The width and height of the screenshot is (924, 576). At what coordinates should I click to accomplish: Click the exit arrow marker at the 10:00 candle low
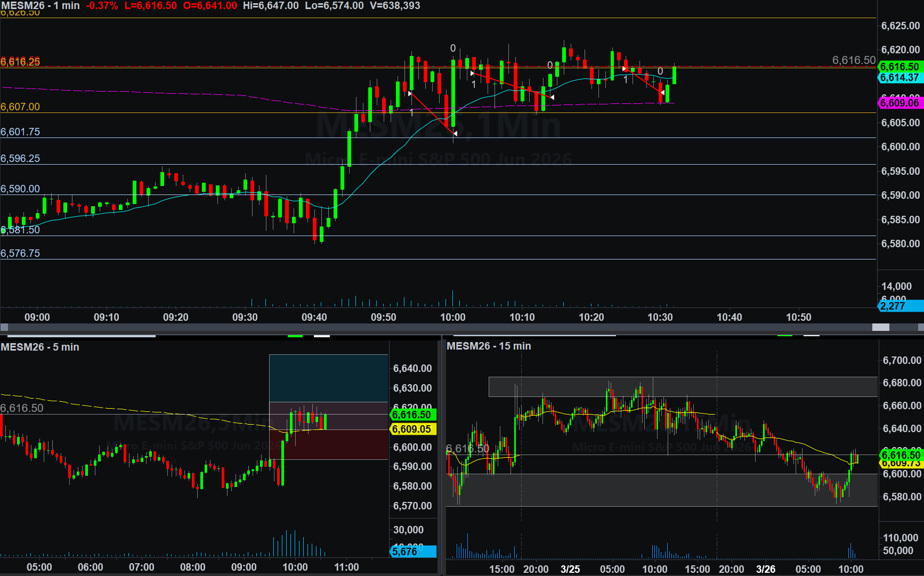tap(455, 133)
